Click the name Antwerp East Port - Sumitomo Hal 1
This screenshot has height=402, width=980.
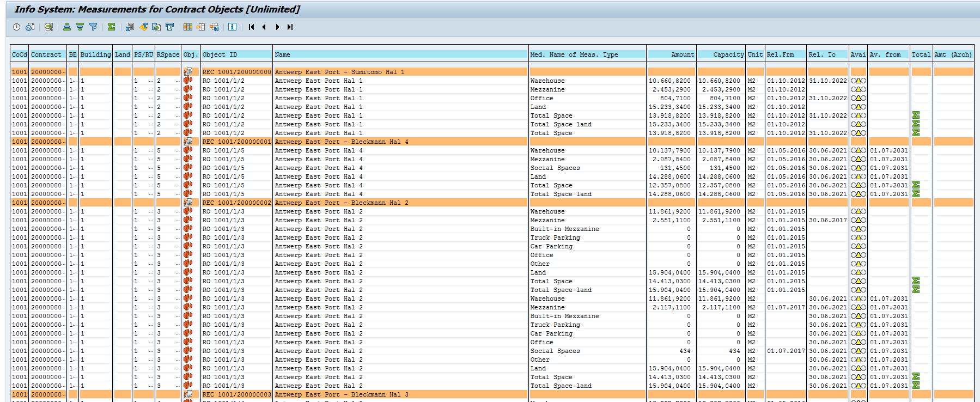tap(339, 72)
